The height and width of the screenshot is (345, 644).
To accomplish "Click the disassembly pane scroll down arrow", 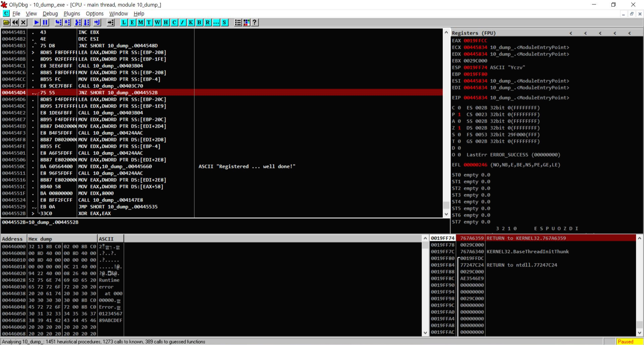I will [446, 214].
